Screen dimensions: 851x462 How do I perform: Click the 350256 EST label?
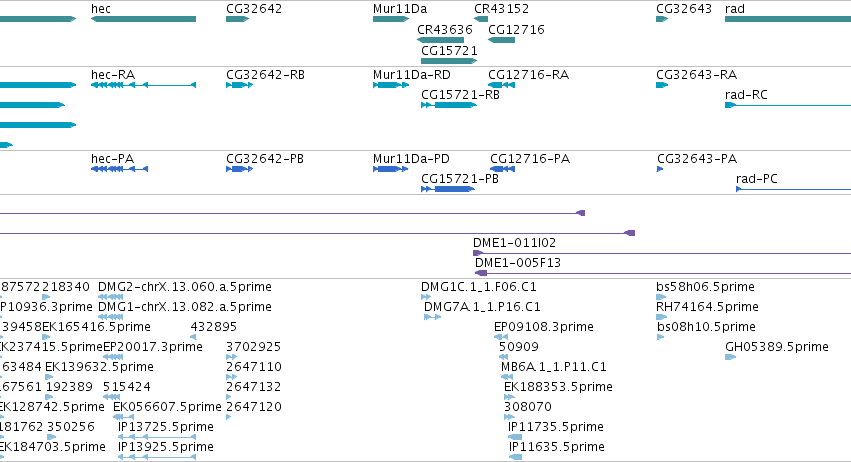click(71, 427)
